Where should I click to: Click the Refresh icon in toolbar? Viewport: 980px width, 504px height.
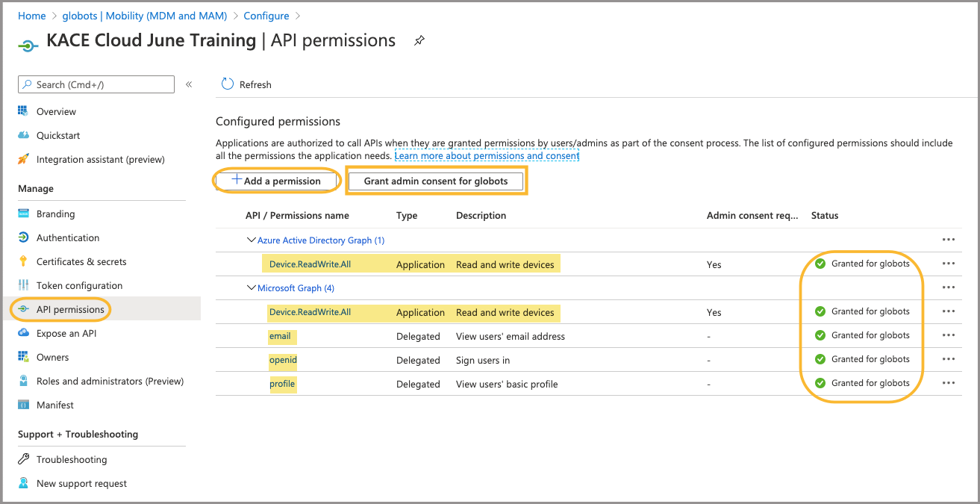coord(228,84)
